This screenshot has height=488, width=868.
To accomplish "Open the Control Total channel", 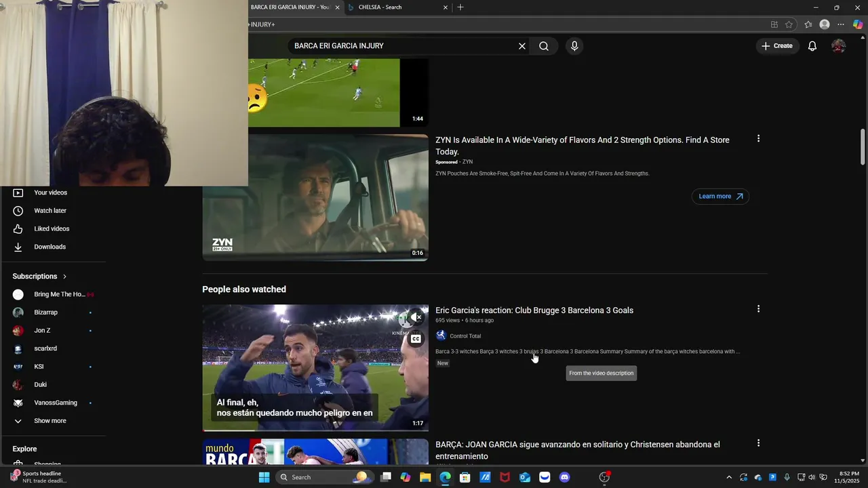I will (x=465, y=336).
